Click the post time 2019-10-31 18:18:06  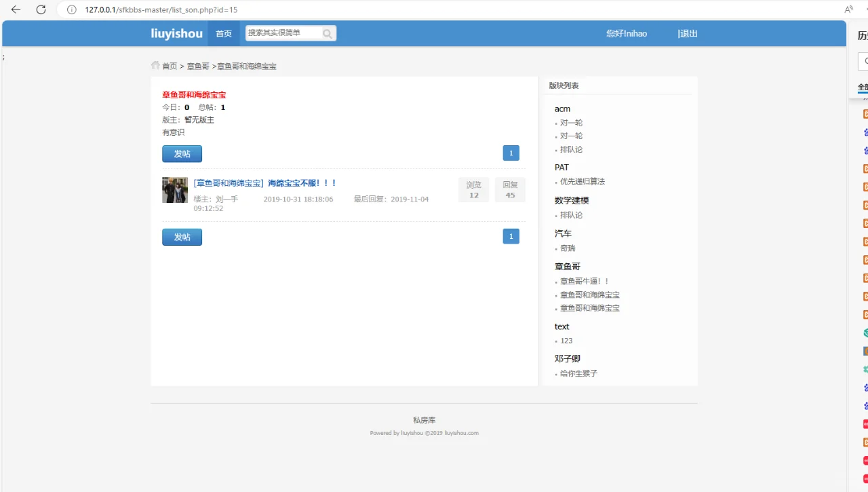coord(298,199)
